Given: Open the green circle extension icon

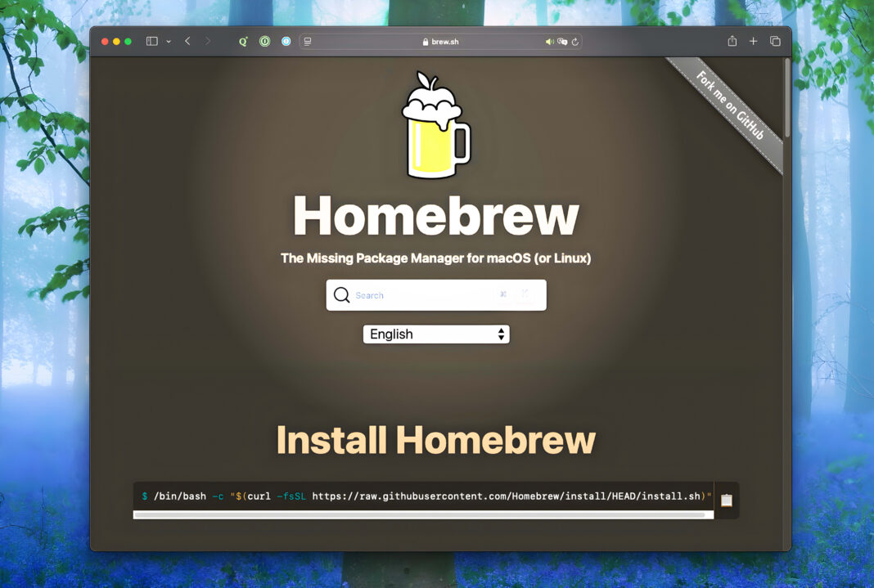Looking at the screenshot, I should coord(265,41).
